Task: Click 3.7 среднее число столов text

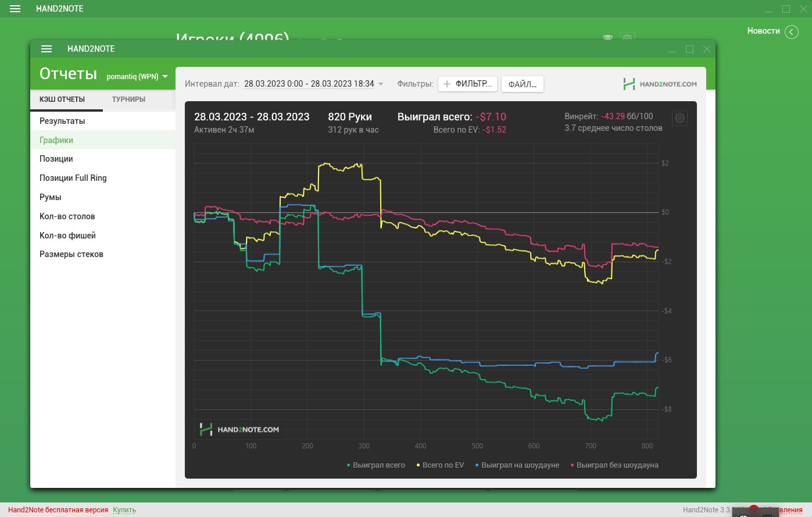Action: tap(613, 128)
